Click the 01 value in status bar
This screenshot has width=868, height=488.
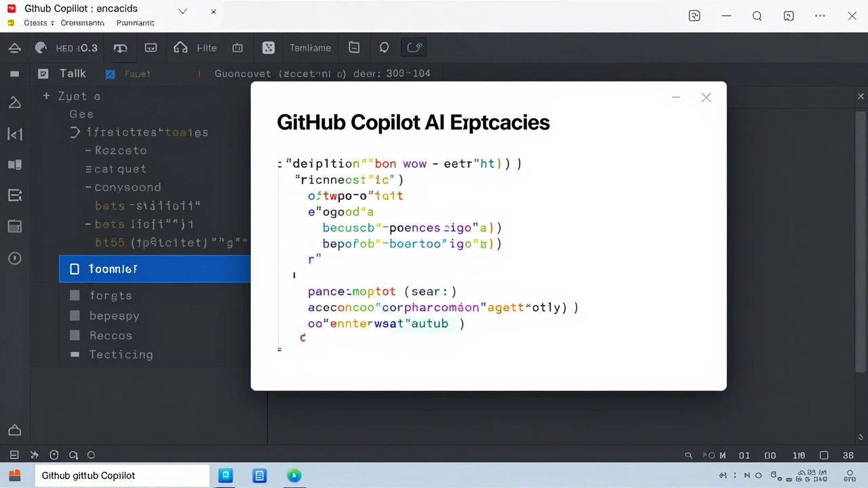744,455
